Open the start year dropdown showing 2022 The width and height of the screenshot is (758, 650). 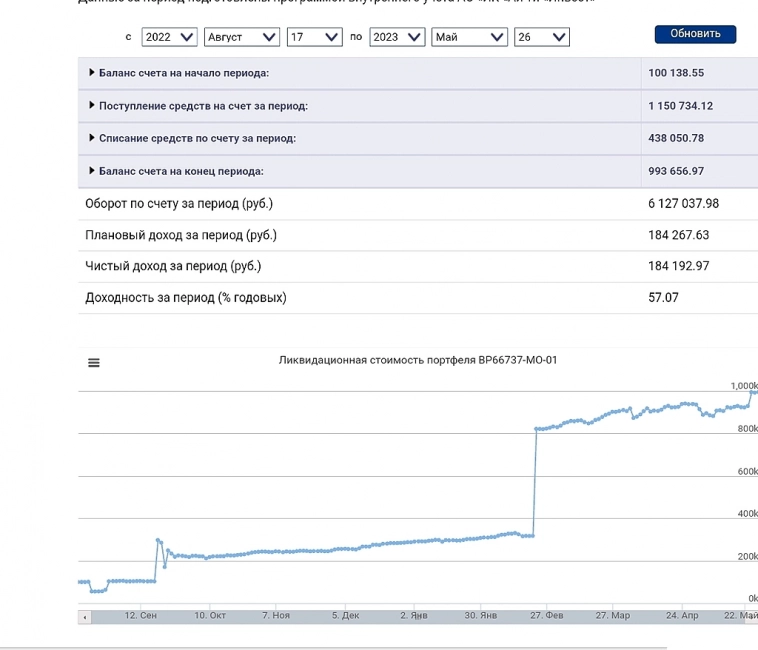coord(169,37)
